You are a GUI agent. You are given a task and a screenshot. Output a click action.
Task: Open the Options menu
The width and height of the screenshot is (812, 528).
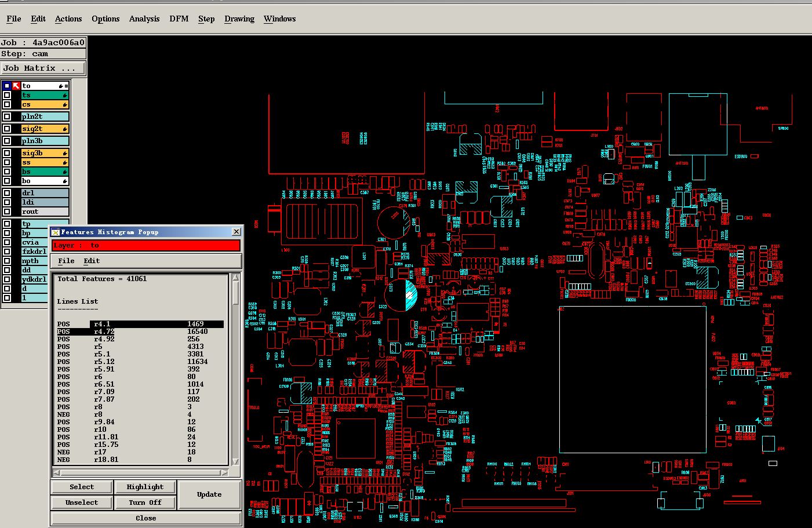pos(105,19)
